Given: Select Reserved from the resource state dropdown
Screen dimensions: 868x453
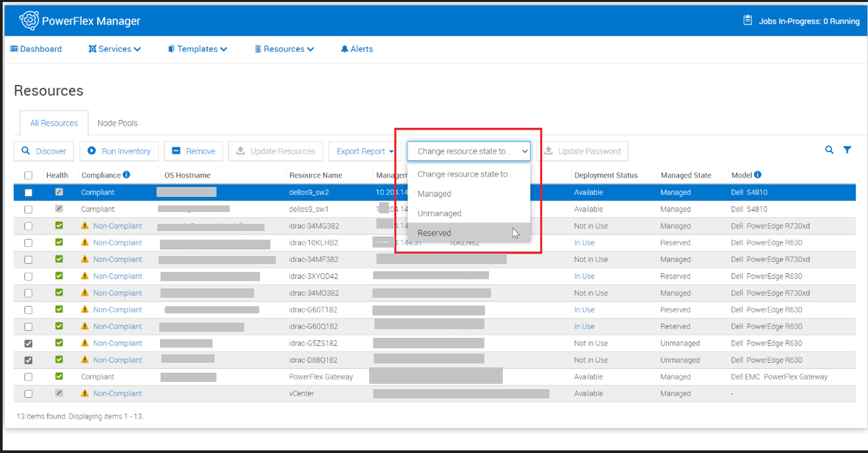Looking at the screenshot, I should point(434,232).
